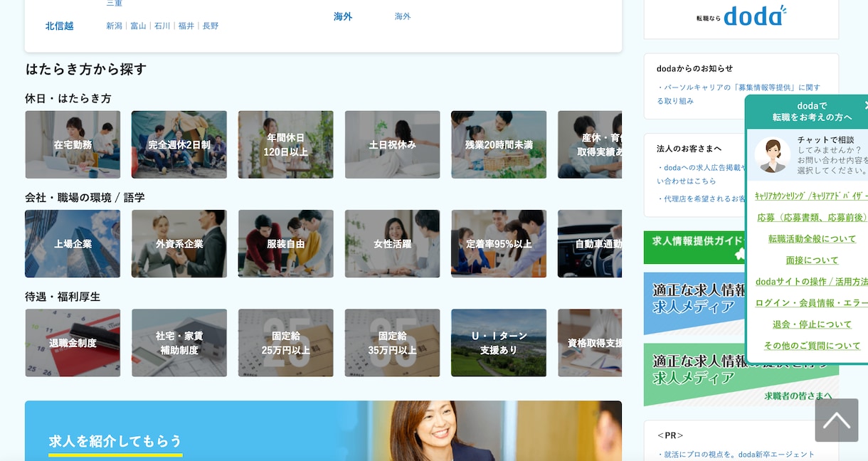
Task: Open the 完全週休2日制 category tile
Action: (x=179, y=144)
